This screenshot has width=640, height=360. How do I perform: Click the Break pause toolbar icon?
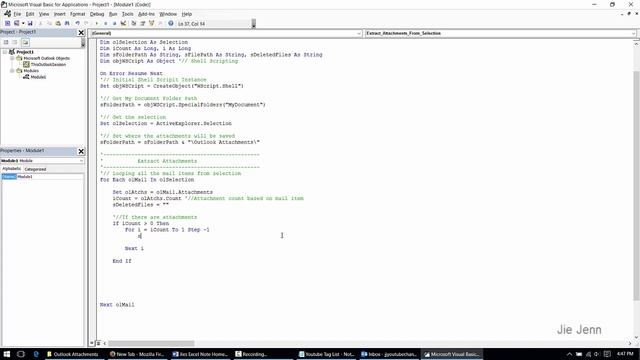[x=106, y=24]
